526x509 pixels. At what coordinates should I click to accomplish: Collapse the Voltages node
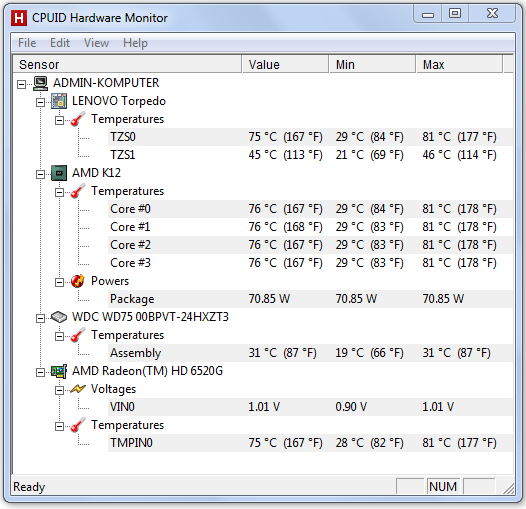coord(59,390)
